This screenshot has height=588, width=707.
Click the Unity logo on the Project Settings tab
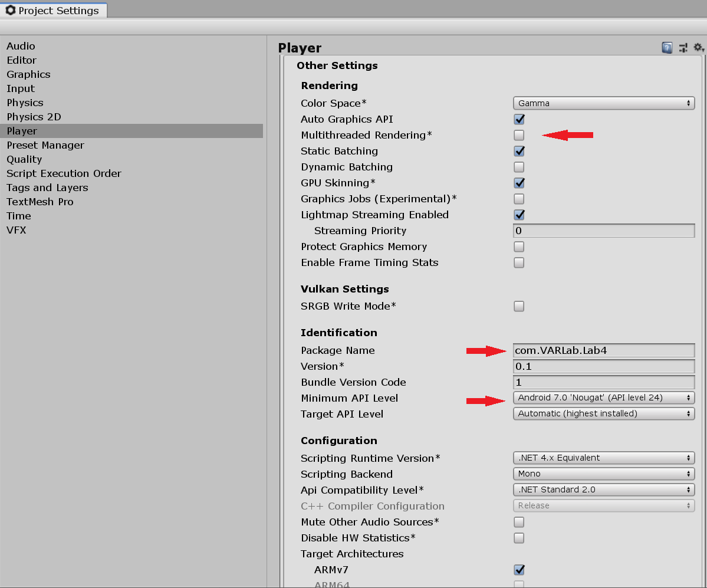10,10
